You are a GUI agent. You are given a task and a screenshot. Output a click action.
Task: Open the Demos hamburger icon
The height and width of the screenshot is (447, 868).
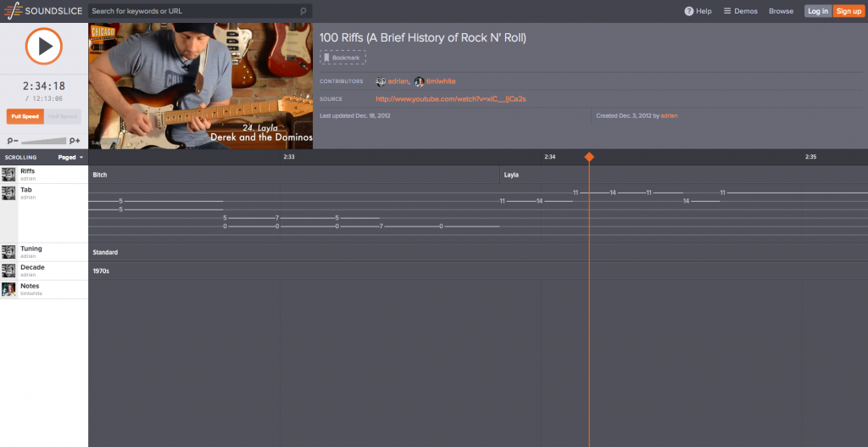click(727, 11)
